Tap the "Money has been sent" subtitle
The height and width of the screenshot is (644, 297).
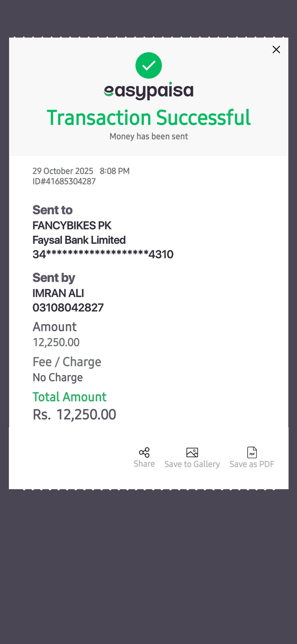tap(148, 136)
